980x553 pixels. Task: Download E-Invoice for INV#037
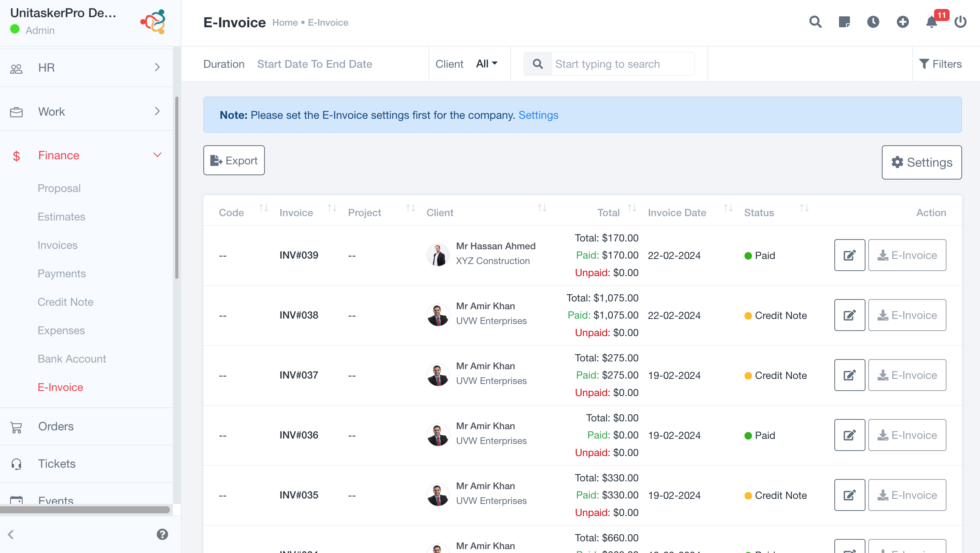click(x=907, y=375)
